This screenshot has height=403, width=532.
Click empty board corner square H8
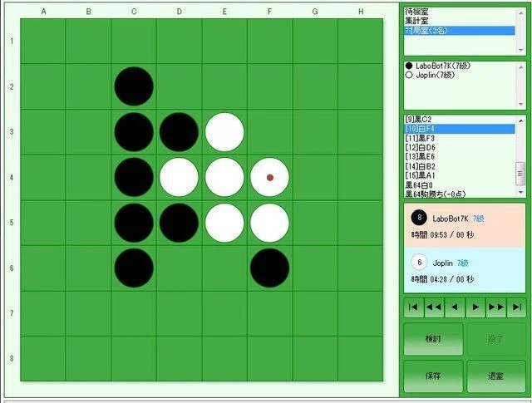click(x=361, y=359)
